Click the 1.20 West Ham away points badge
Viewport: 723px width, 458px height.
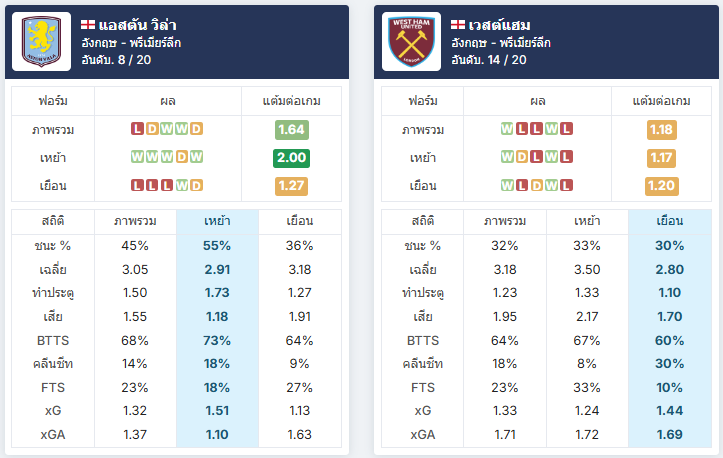point(662,186)
